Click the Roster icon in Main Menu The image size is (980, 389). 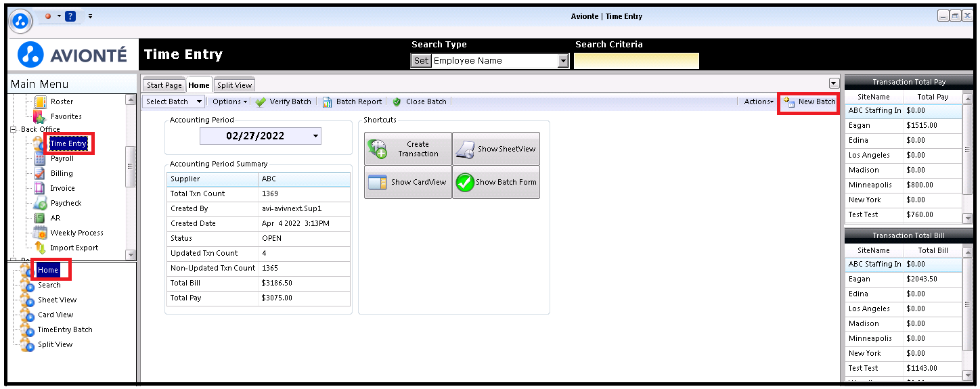pos(39,102)
